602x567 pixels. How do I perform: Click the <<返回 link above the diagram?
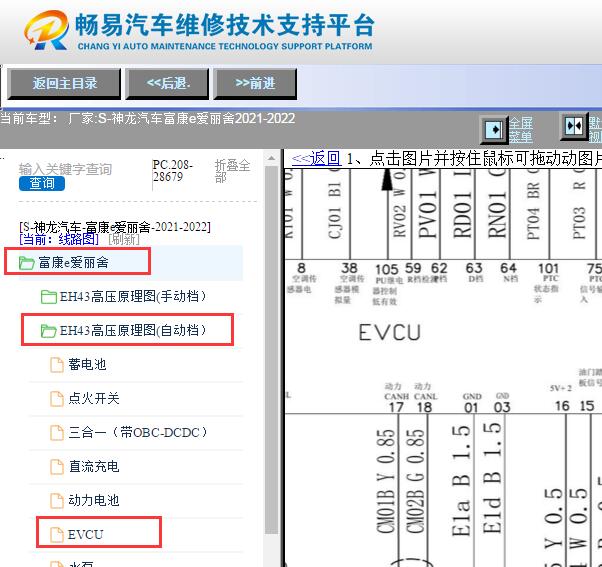316,158
